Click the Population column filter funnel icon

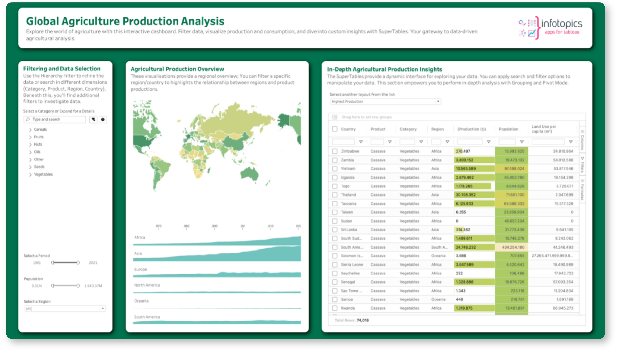pos(522,142)
